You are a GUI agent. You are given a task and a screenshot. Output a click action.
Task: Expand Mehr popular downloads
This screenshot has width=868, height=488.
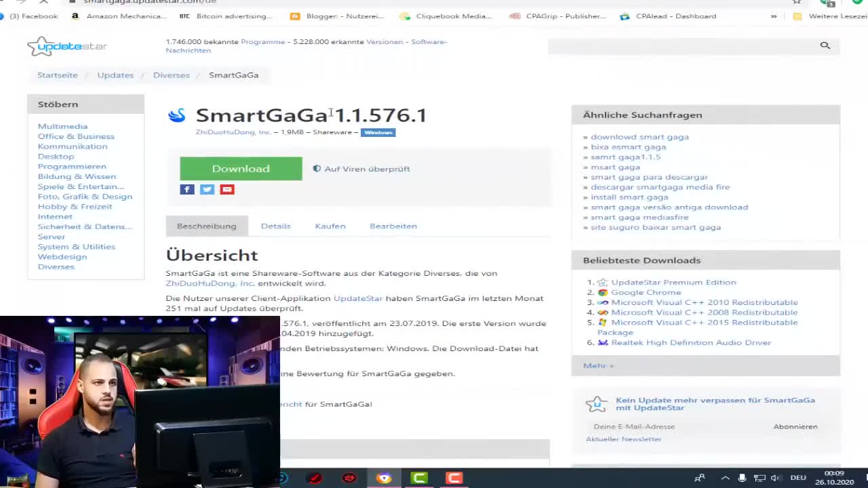[598, 365]
